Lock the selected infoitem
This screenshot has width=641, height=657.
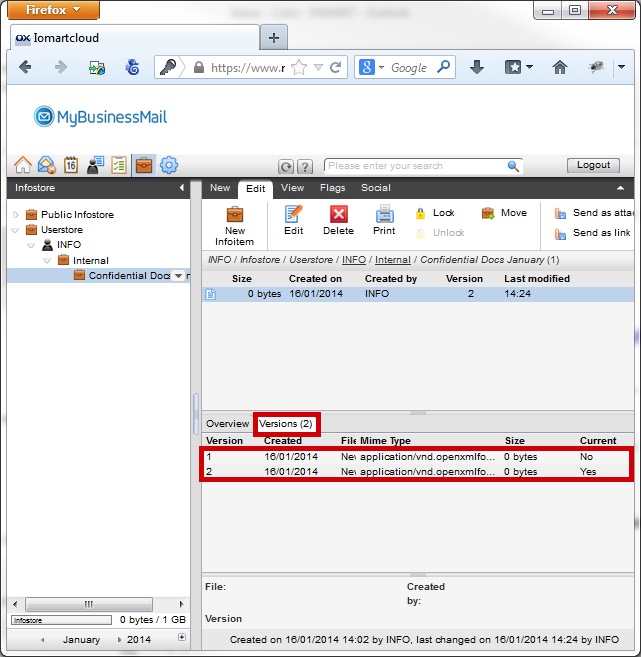pyautogui.click(x=435, y=213)
